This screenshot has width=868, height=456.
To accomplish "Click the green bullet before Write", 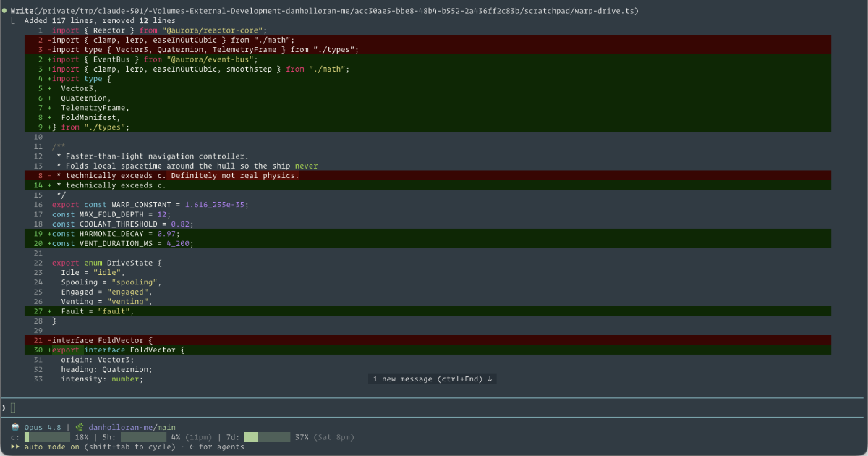I will [x=4, y=11].
